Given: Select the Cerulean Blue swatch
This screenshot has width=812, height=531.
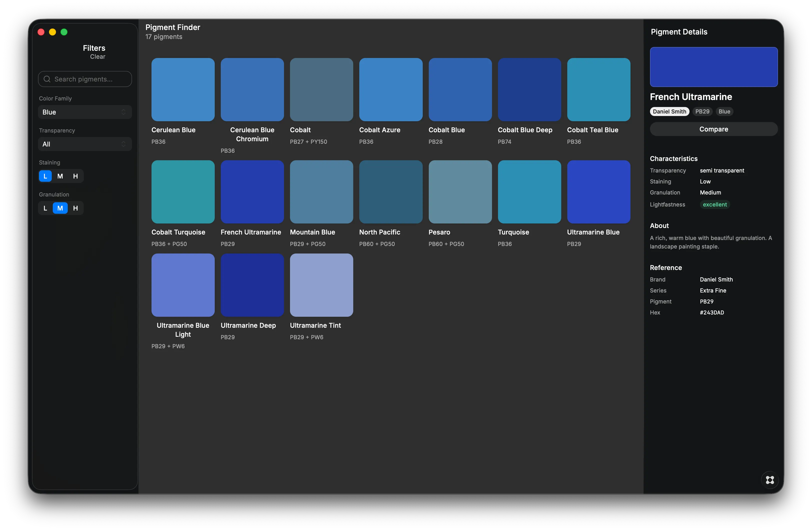Looking at the screenshot, I should (x=183, y=89).
